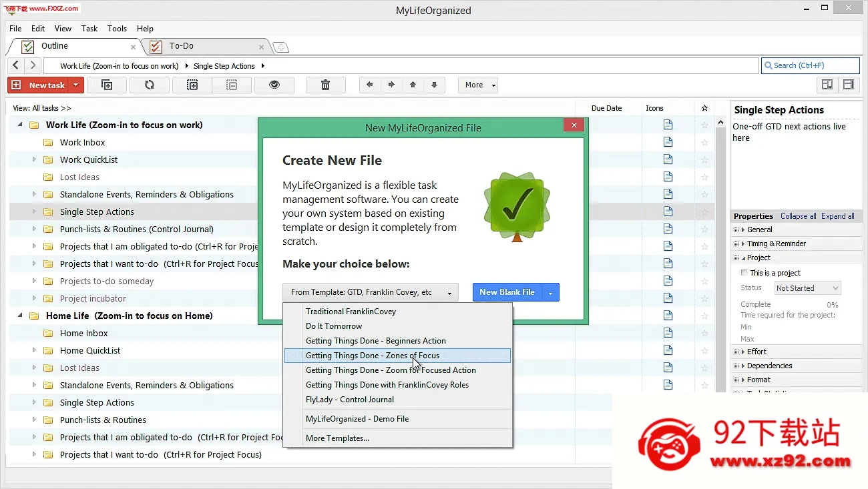Screen dimensions: 868x489
Task: Click the navigate back arrow button
Action: [x=16, y=65]
